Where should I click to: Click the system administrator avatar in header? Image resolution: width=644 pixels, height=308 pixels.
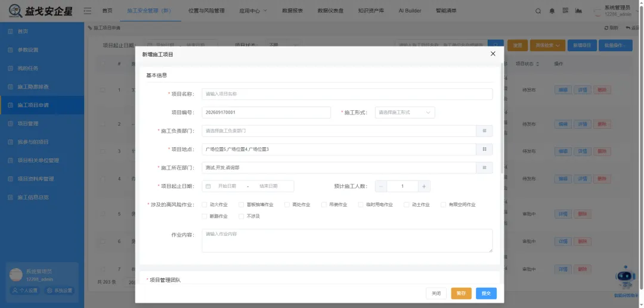tap(597, 11)
